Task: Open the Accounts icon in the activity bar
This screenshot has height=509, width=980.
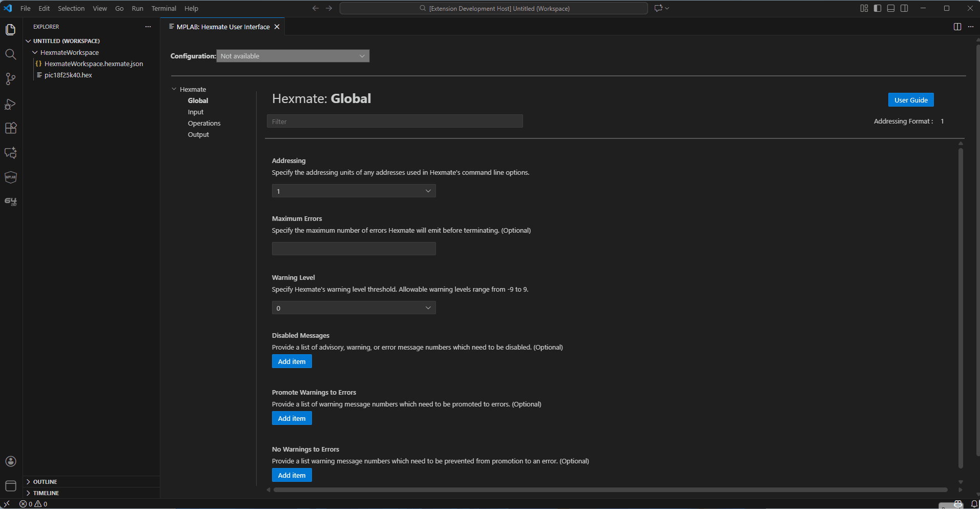Action: [10, 461]
